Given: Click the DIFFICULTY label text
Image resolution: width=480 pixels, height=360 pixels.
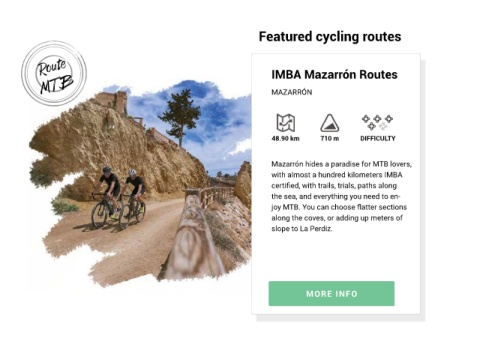Looking at the screenshot, I should [378, 138].
